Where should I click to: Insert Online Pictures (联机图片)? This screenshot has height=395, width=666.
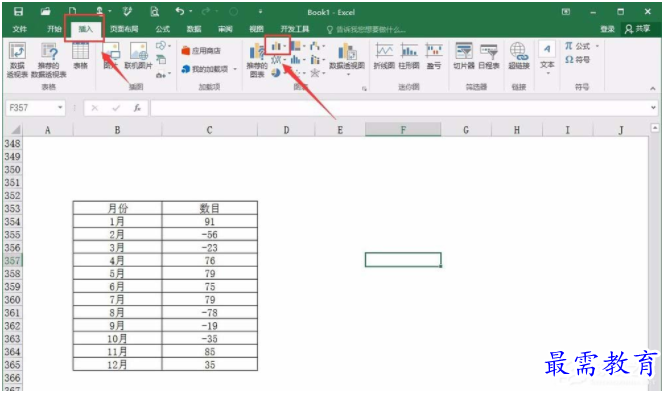(x=138, y=56)
